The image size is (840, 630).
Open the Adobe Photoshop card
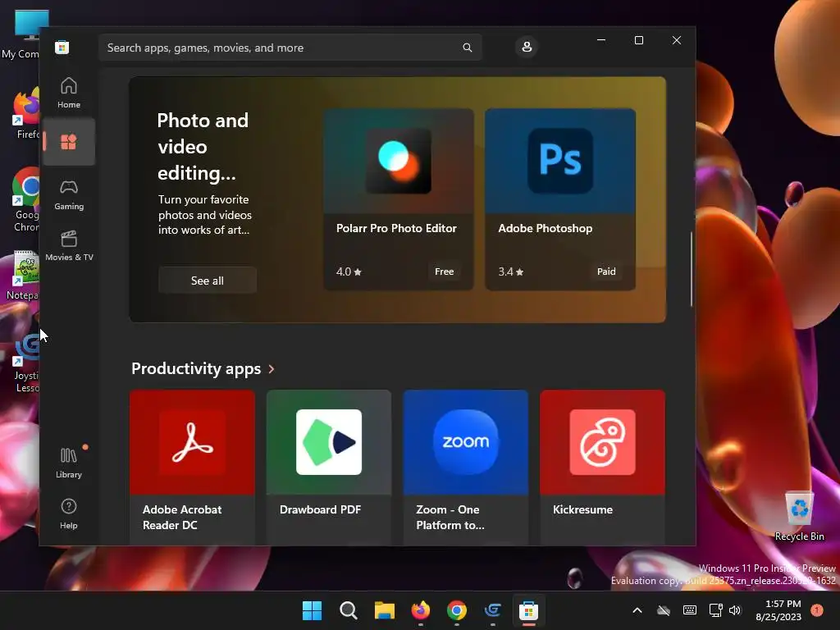pyautogui.click(x=559, y=199)
